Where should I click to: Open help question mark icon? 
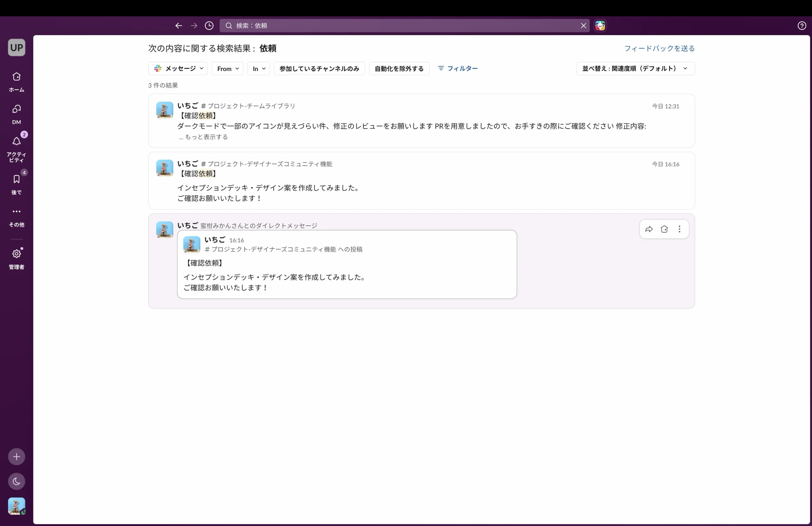802,26
